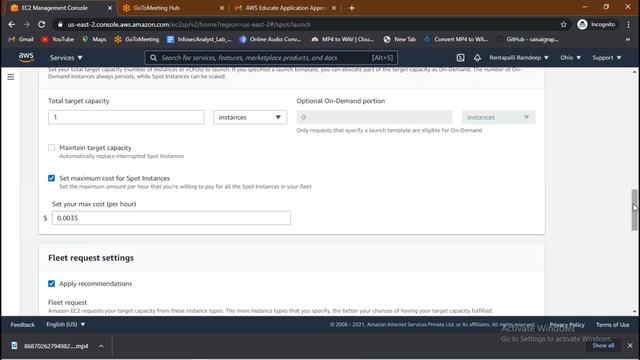The width and height of the screenshot is (640, 360).
Task: Click the Fleet request settings heading
Action: tap(91, 258)
